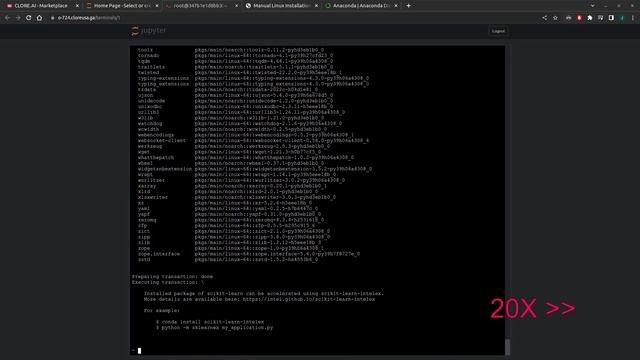Toggle the browser side panel
The image size is (640, 360).
click(611, 18)
